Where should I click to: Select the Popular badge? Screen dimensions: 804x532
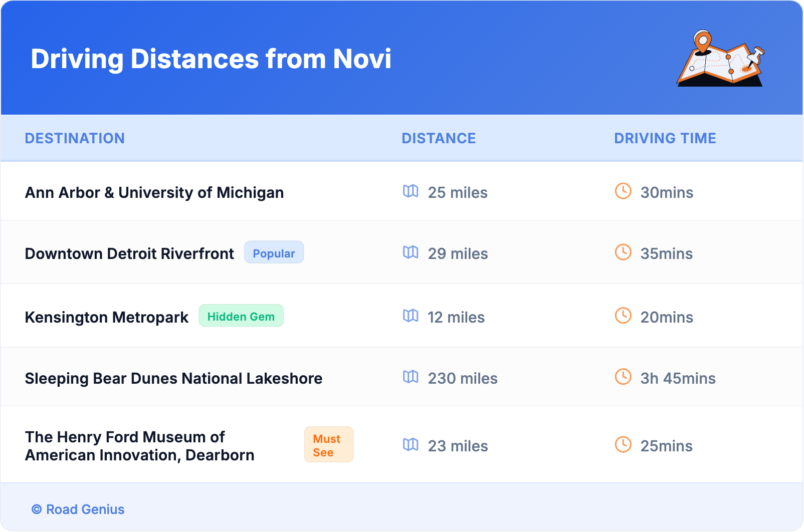tap(274, 252)
